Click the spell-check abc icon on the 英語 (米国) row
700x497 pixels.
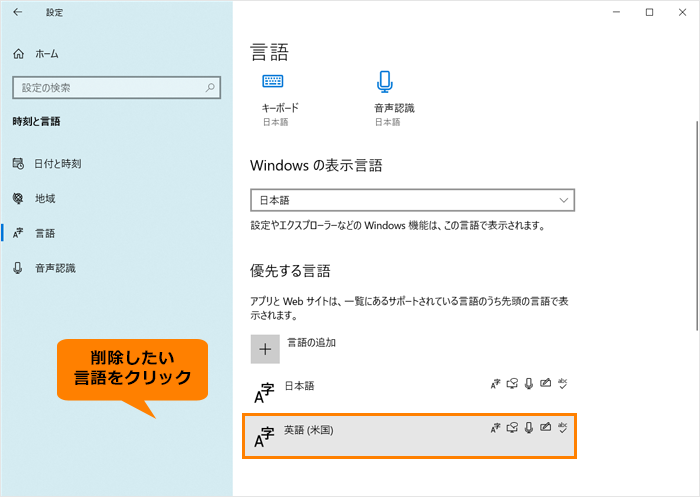(562, 428)
